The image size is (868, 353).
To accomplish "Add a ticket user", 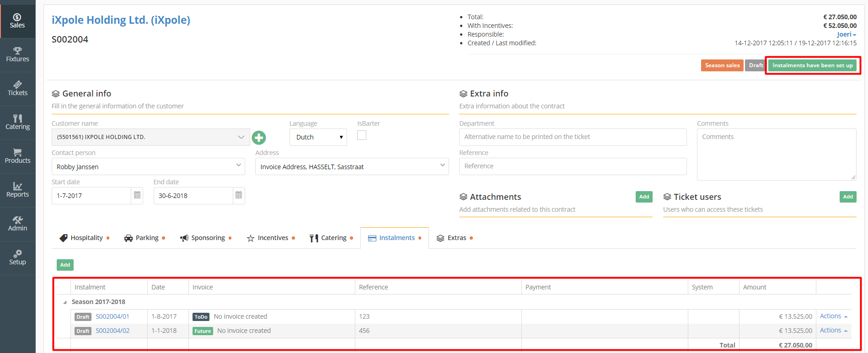I will pyautogui.click(x=848, y=197).
